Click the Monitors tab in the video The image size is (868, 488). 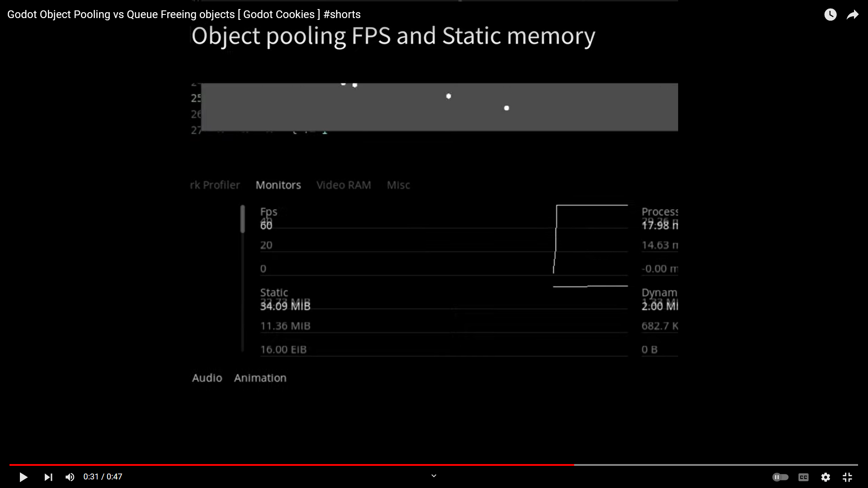278,185
